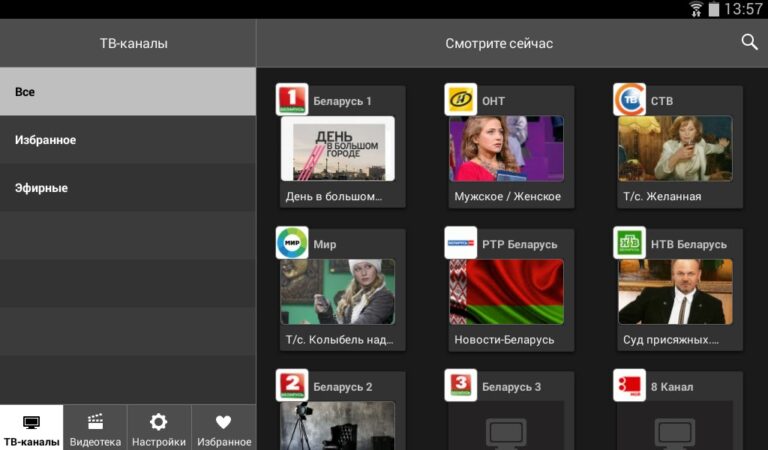Click the Мир channel name
This screenshot has width=768, height=450.
(x=325, y=244)
